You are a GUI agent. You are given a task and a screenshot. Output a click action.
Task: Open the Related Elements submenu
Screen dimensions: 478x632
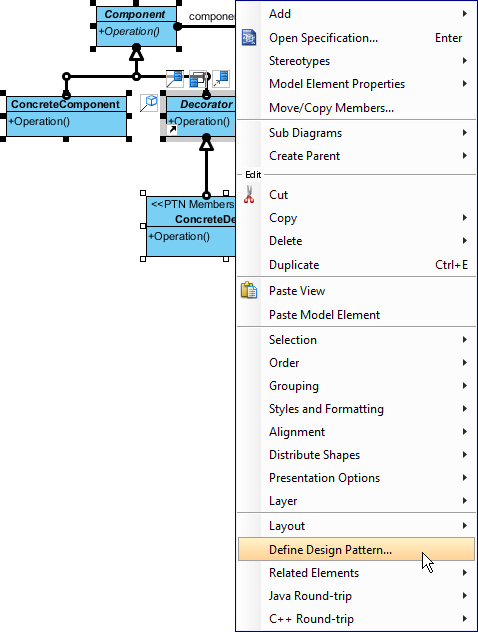[356, 572]
